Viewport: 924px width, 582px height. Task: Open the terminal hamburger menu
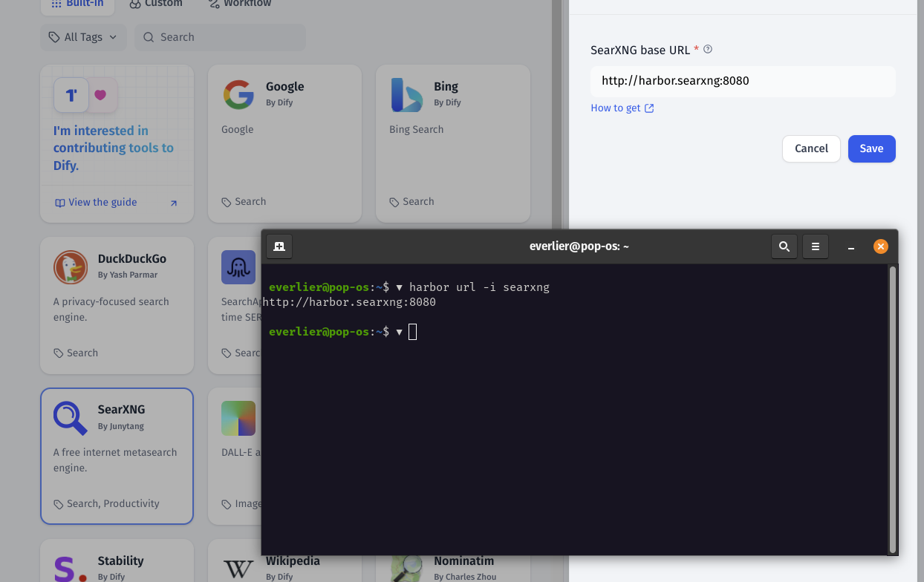(816, 246)
